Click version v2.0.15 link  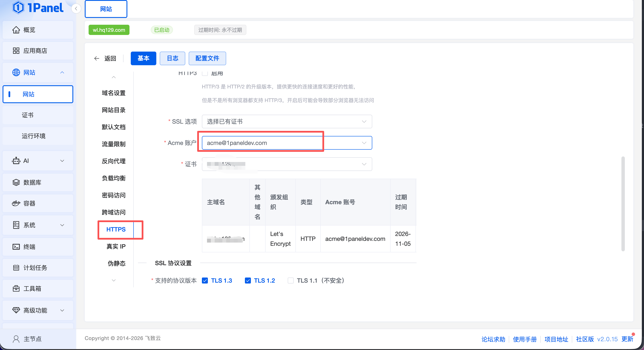(607, 339)
